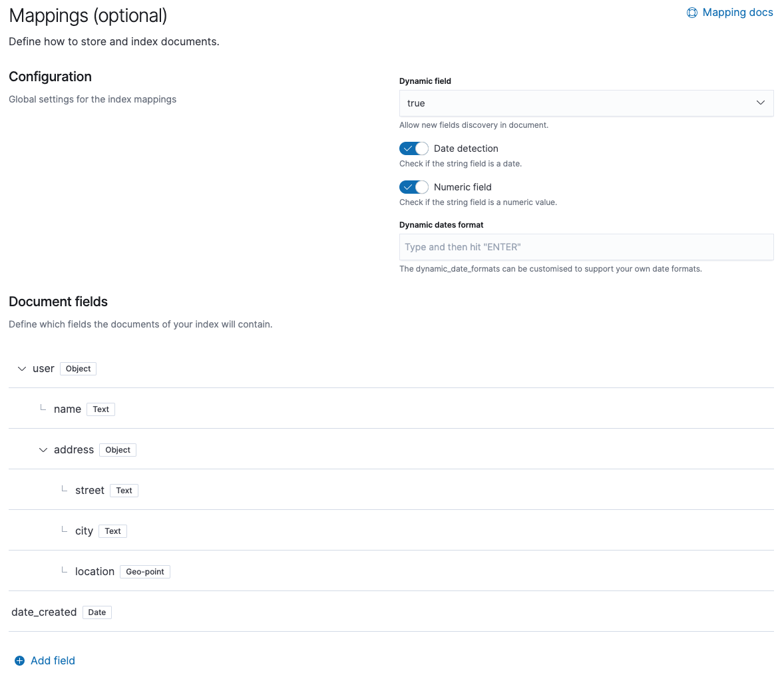784x685 pixels.
Task: Click 'Check if the string field is a date.'
Action: tap(461, 164)
